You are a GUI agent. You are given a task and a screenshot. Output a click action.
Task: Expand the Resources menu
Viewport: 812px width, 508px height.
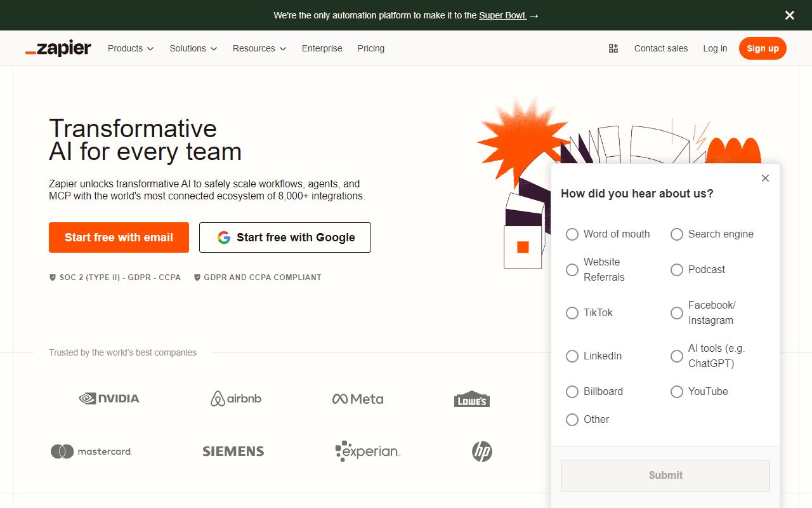(x=259, y=48)
